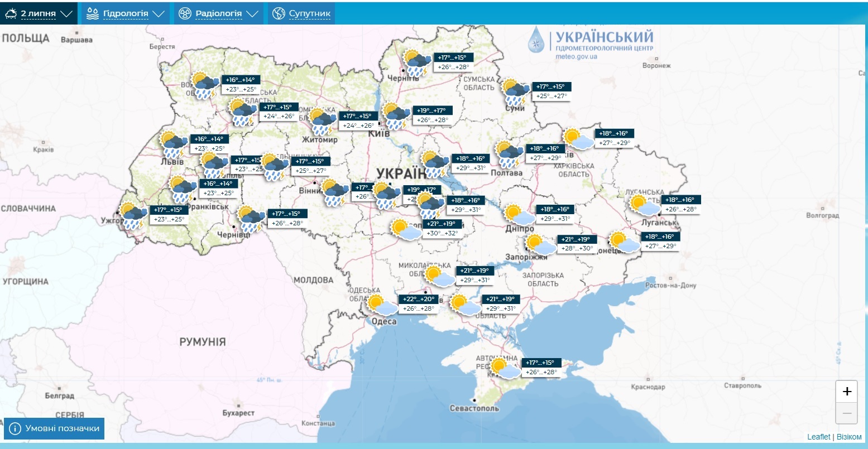Click the partly sunny icon near Одеса

click(x=382, y=305)
